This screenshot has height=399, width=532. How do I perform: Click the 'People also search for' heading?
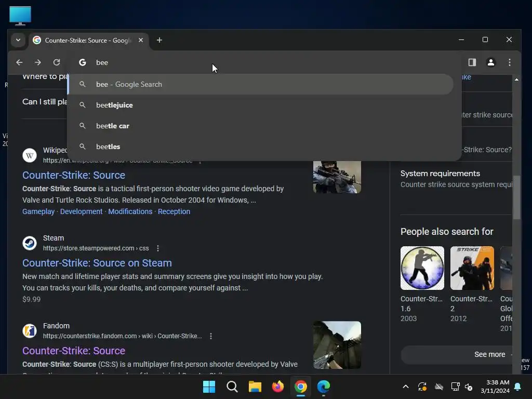tap(446, 232)
